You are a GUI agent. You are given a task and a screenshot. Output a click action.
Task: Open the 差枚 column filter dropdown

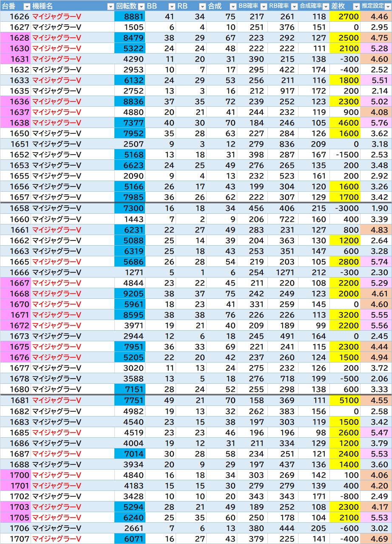356,6
